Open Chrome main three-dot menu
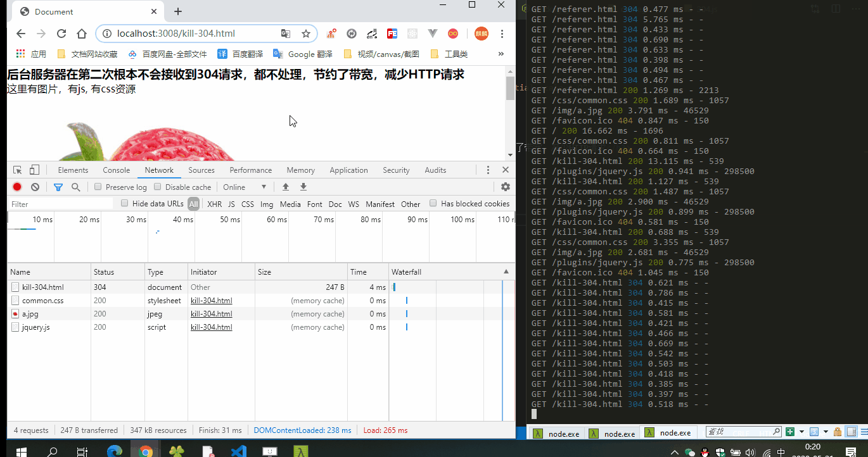The width and height of the screenshot is (868, 457). [502, 34]
